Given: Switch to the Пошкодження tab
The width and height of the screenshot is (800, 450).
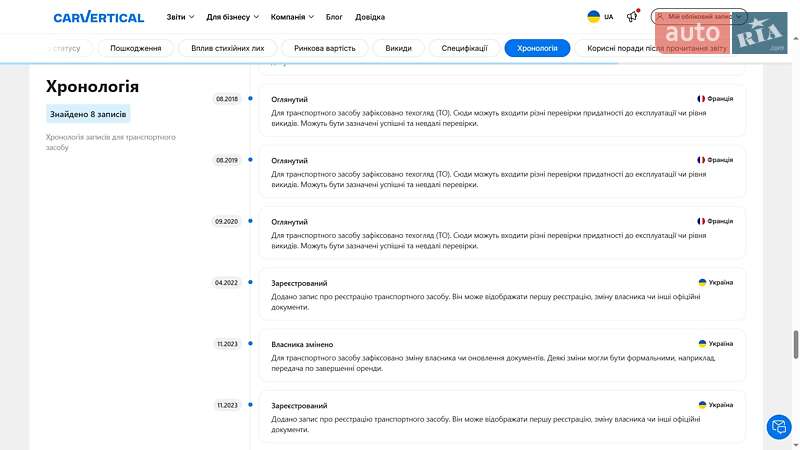Looking at the screenshot, I should [x=135, y=48].
